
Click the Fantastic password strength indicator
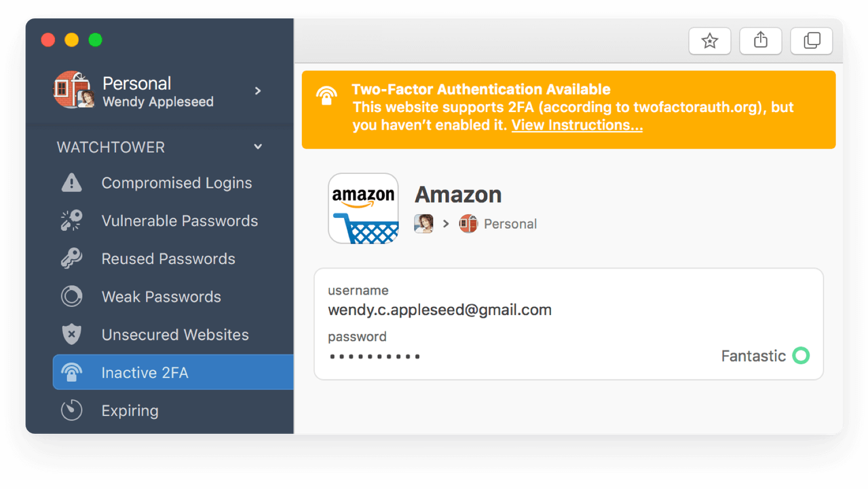[x=765, y=356]
